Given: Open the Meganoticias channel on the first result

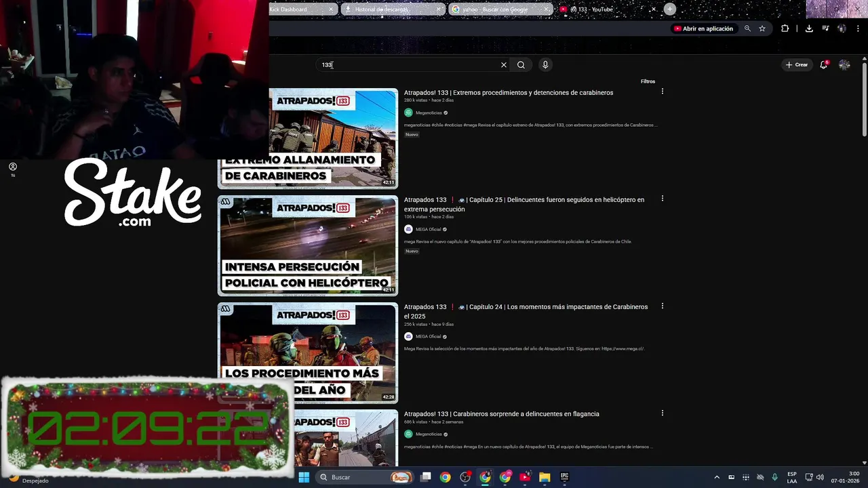Looking at the screenshot, I should [429, 113].
